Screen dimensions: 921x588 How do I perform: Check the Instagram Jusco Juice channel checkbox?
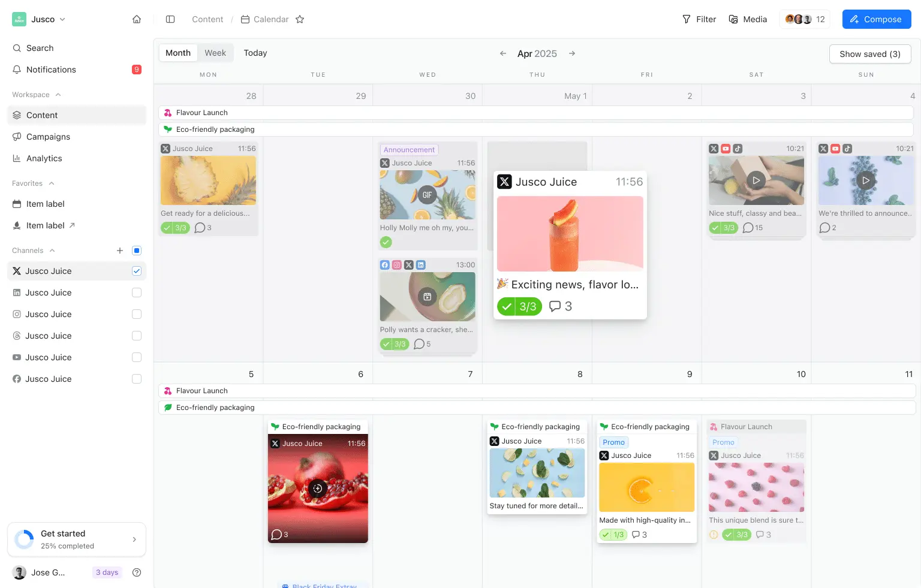coord(137,314)
